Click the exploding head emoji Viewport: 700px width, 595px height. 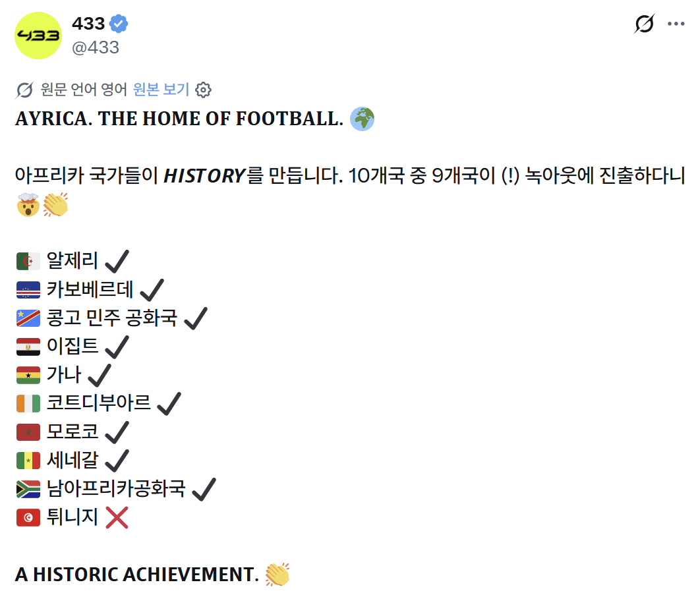28,205
